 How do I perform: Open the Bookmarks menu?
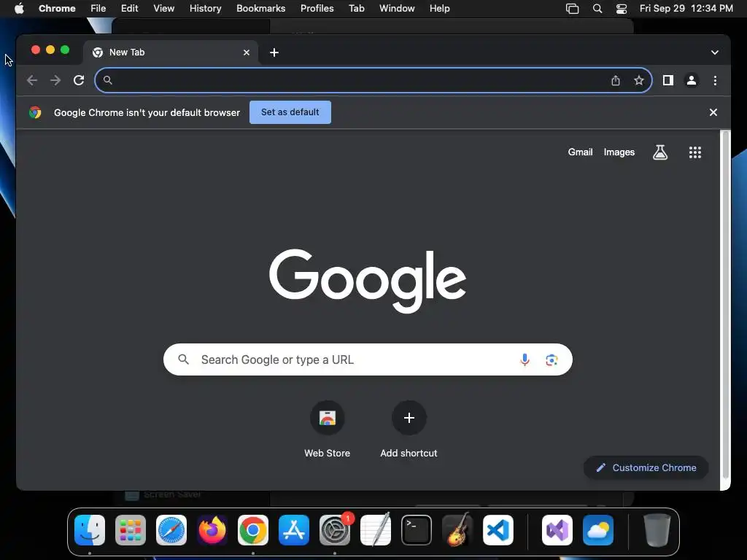260,9
